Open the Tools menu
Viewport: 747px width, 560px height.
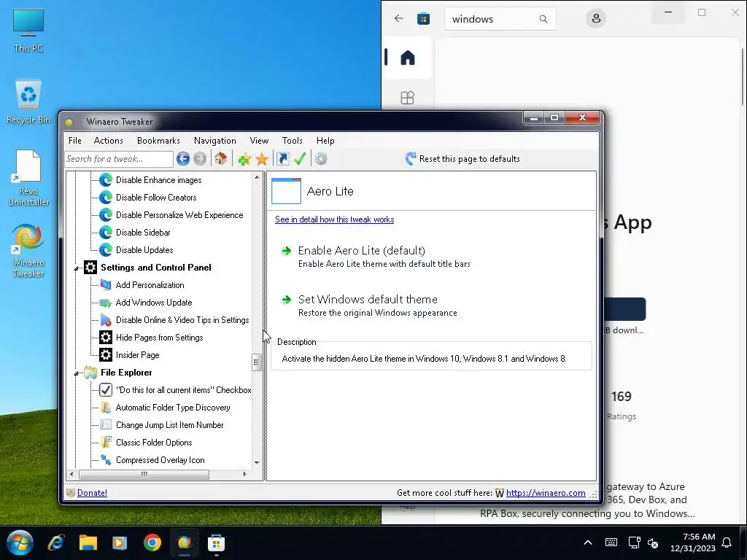click(292, 141)
